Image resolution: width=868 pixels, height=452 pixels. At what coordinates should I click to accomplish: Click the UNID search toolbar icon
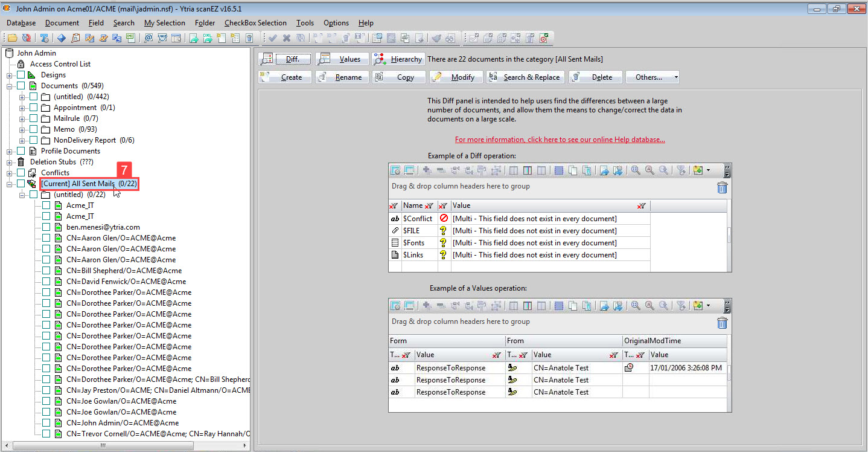tap(162, 38)
